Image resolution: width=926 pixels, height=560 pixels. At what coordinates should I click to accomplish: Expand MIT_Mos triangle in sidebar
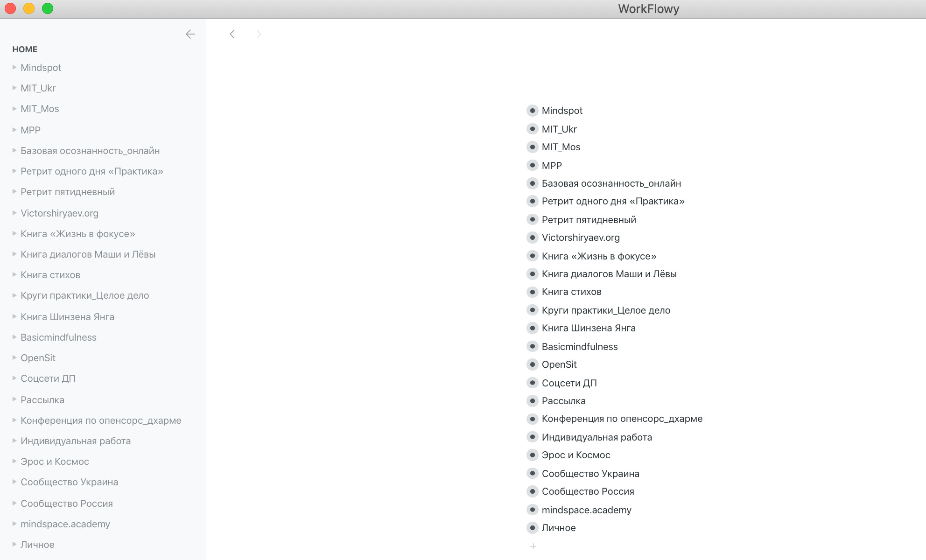(x=14, y=108)
